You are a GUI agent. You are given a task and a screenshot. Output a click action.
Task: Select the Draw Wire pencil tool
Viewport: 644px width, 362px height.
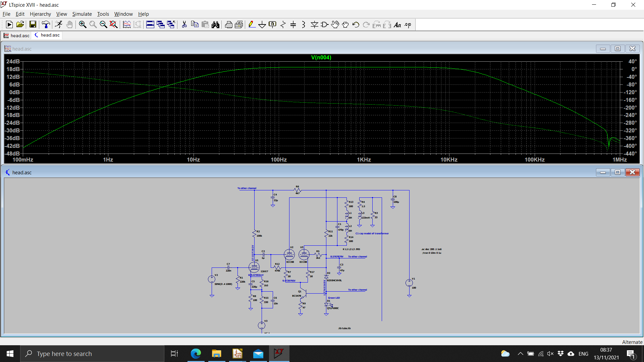coord(252,24)
